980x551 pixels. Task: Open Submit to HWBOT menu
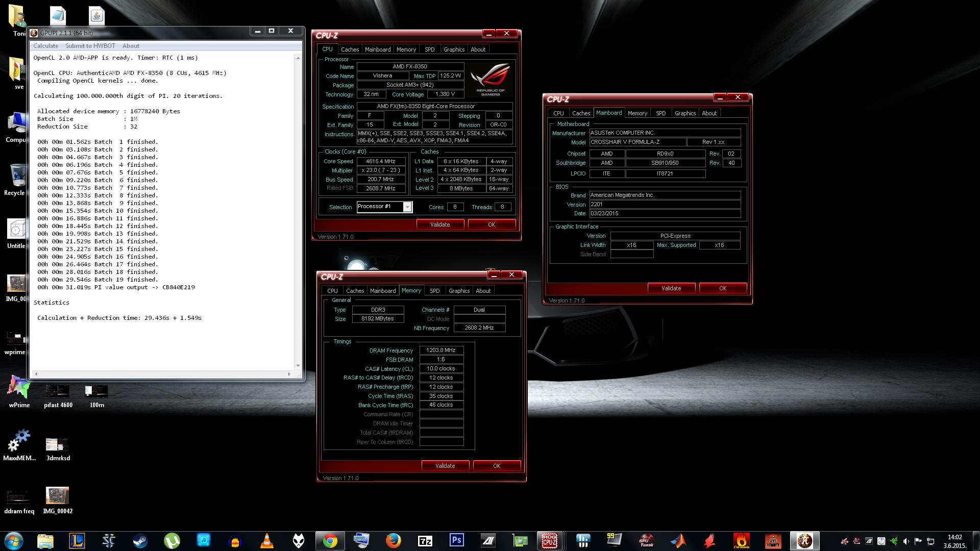90,46
